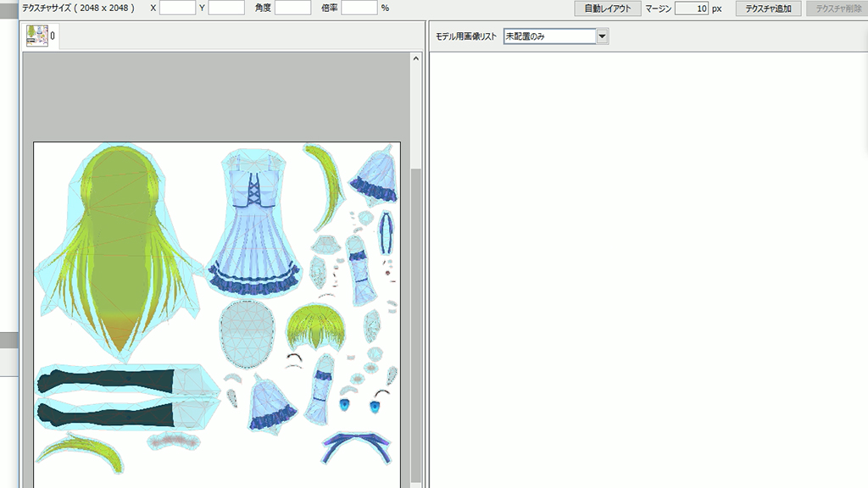
Task: Select the front bangs hair piece
Action: click(x=315, y=326)
